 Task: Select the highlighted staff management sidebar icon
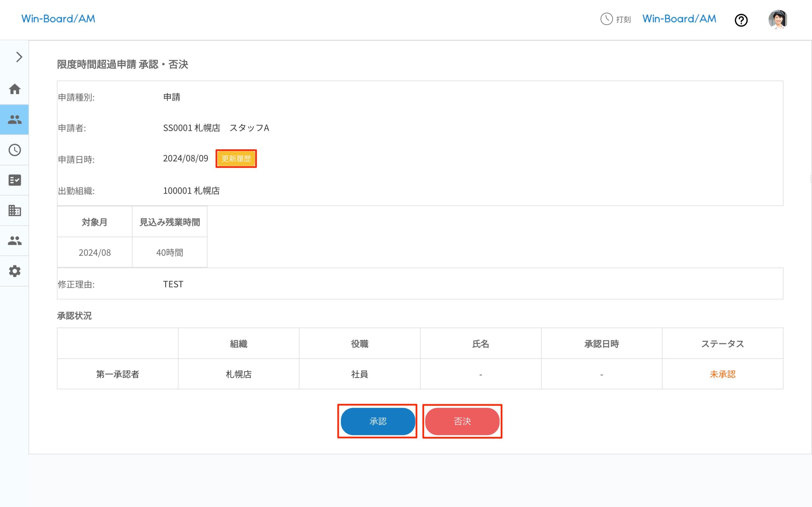(x=15, y=120)
